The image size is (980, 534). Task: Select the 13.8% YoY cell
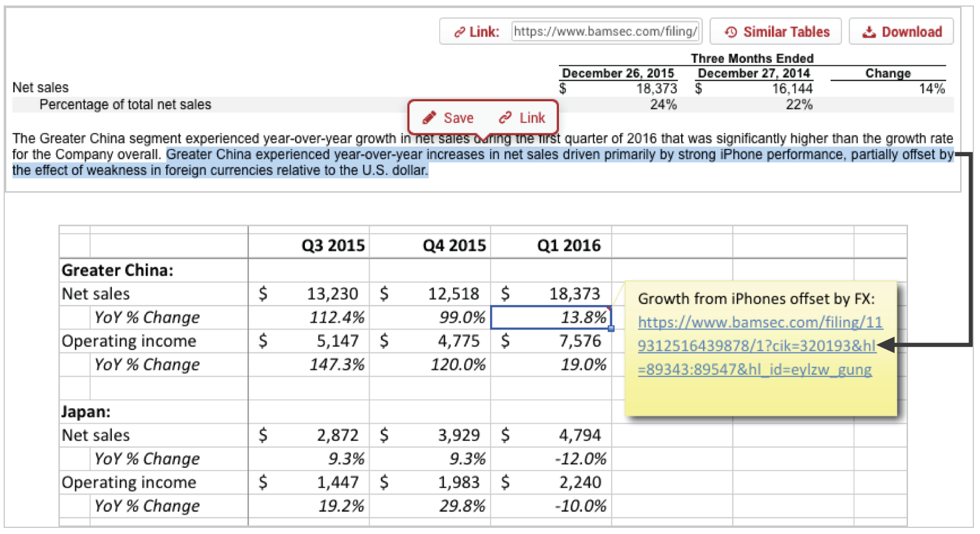click(x=550, y=317)
